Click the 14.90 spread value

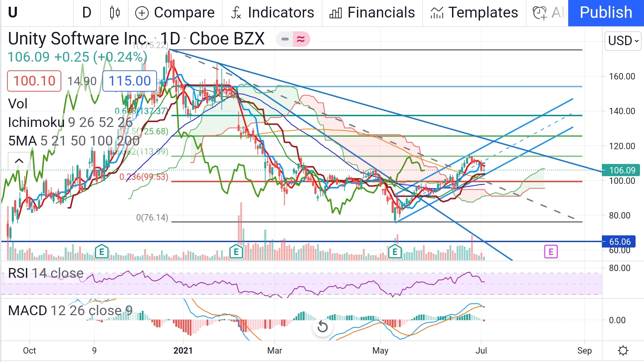click(82, 81)
